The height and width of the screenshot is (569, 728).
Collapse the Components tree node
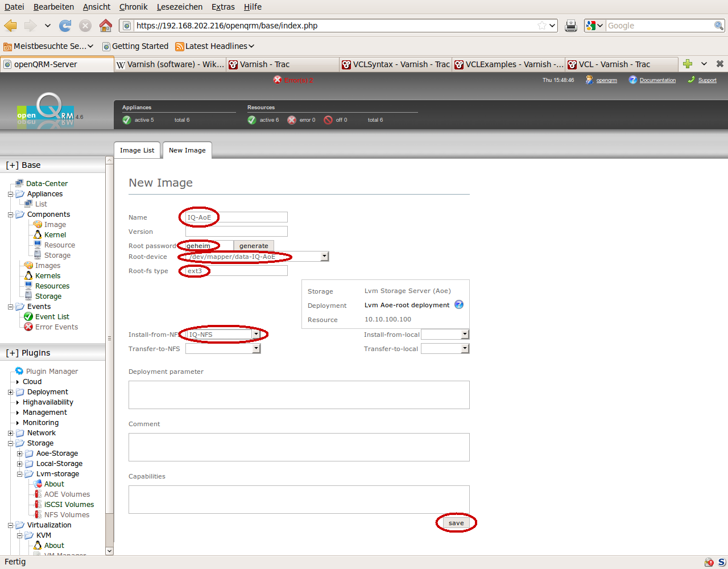[10, 215]
